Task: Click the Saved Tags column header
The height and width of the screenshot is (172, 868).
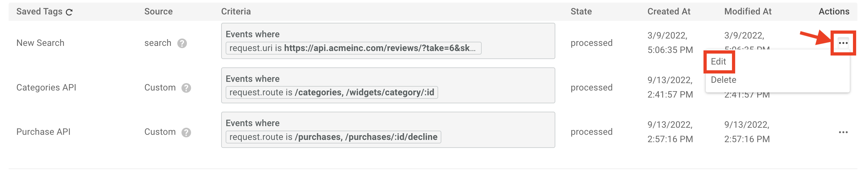Action: 39,12
